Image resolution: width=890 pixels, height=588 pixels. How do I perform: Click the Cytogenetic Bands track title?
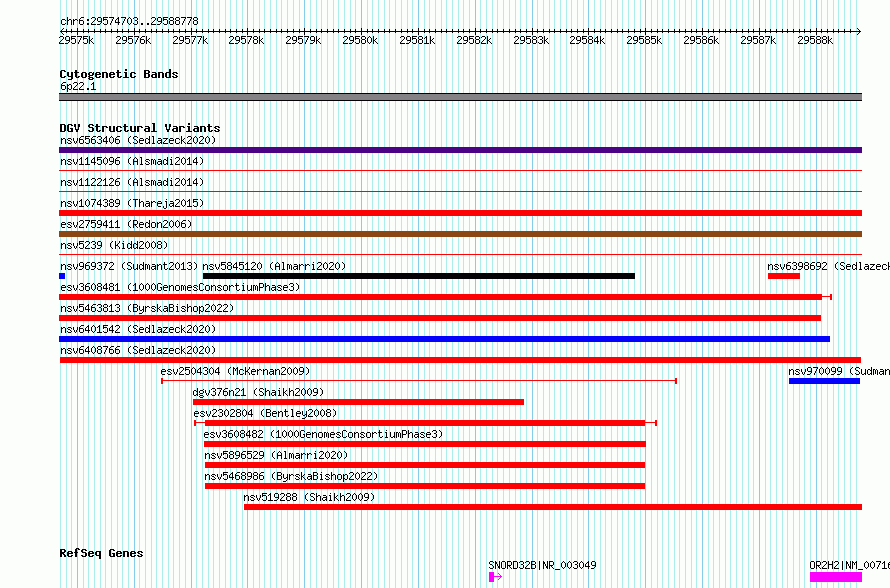(x=119, y=74)
